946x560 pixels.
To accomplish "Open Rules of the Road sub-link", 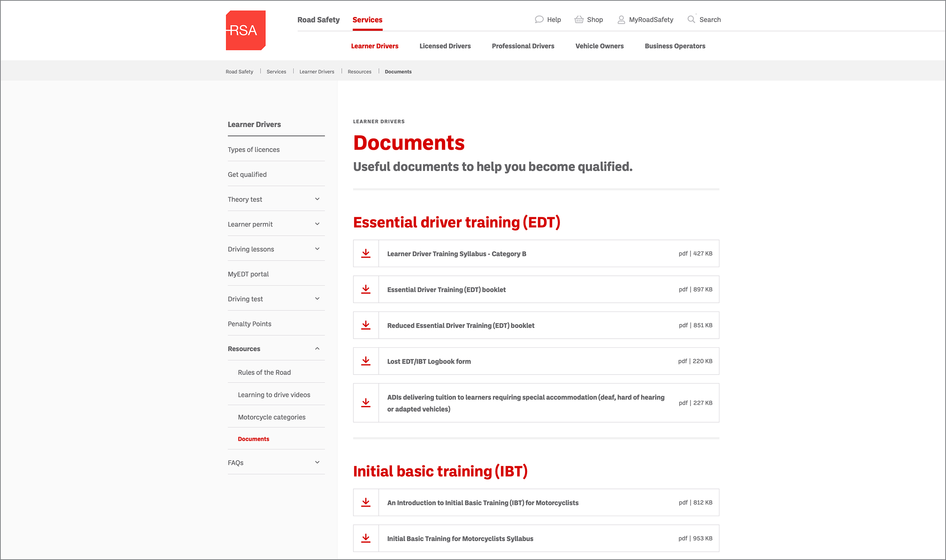I will point(264,372).
